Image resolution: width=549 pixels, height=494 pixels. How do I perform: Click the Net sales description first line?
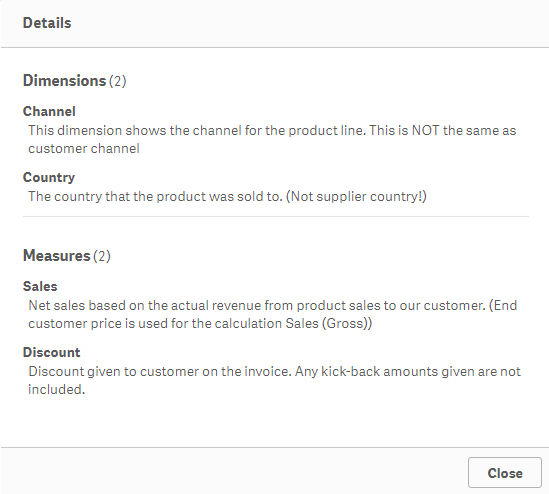(273, 305)
